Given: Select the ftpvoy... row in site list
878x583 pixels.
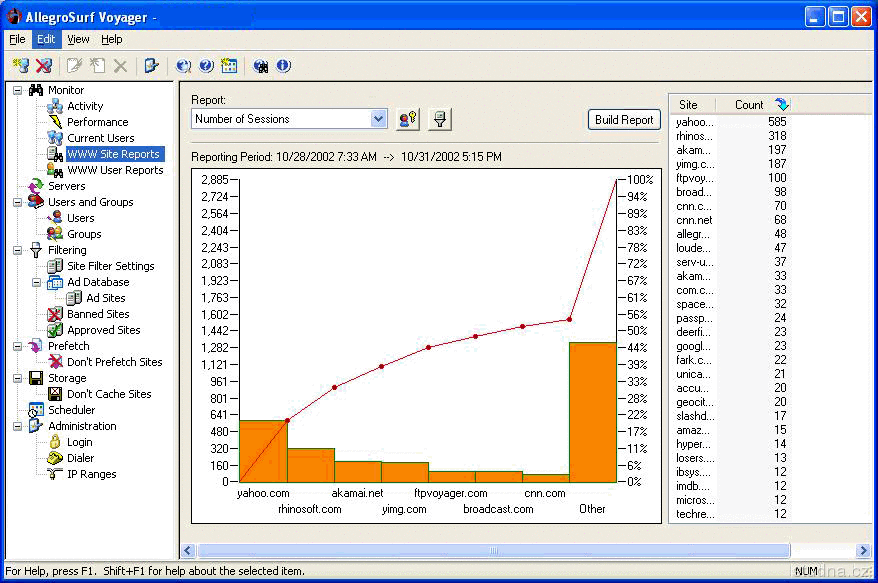Looking at the screenshot, I should pos(731,178).
